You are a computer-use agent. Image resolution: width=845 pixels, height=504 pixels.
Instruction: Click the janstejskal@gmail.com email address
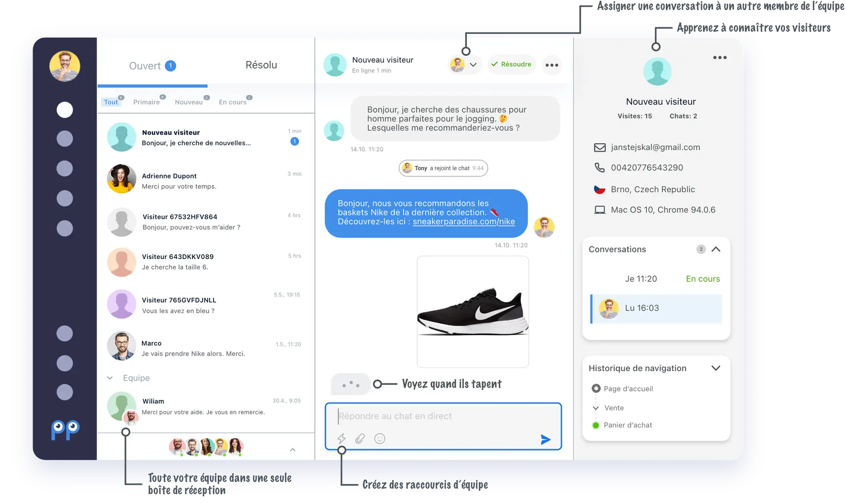point(655,147)
